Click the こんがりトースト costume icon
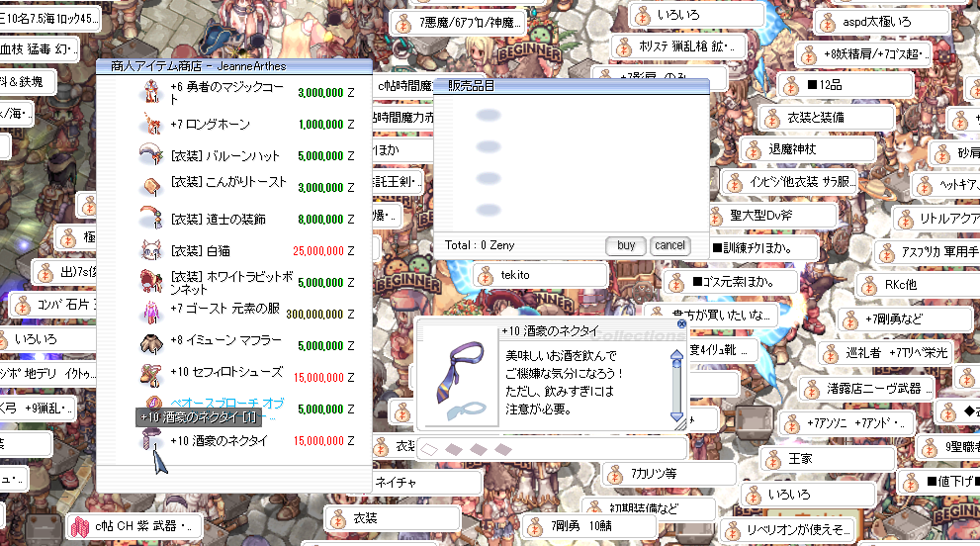Image resolution: width=980 pixels, height=546 pixels. 151,186
